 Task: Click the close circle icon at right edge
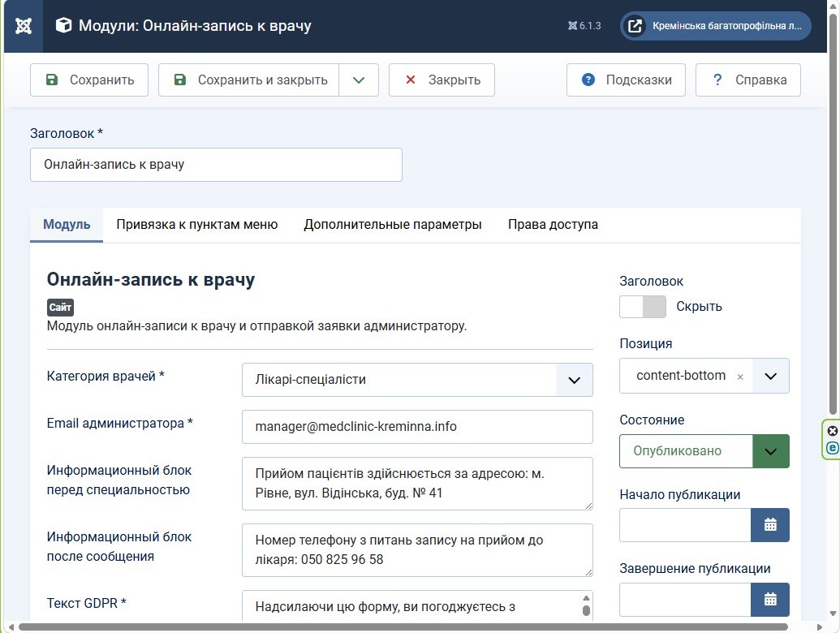(x=832, y=431)
